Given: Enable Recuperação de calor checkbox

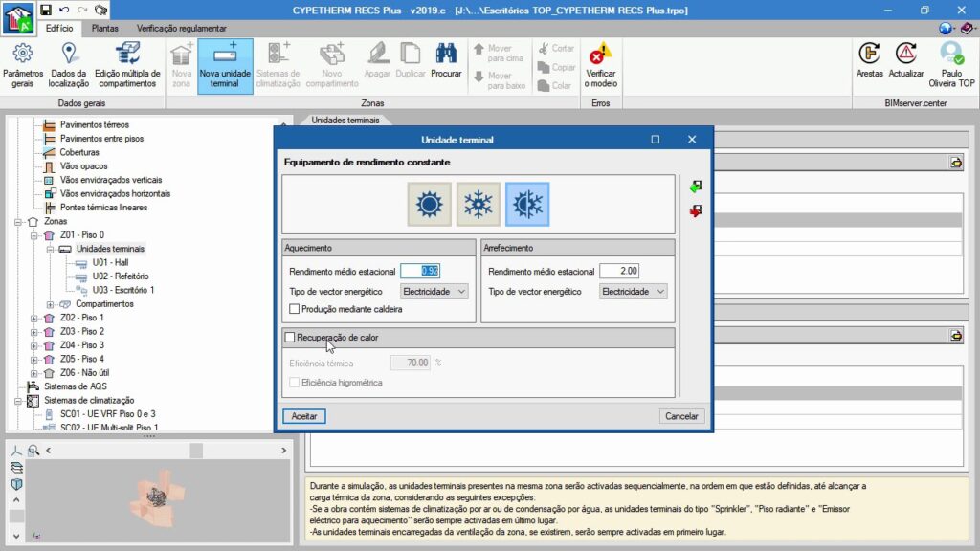Looking at the screenshot, I should (290, 338).
